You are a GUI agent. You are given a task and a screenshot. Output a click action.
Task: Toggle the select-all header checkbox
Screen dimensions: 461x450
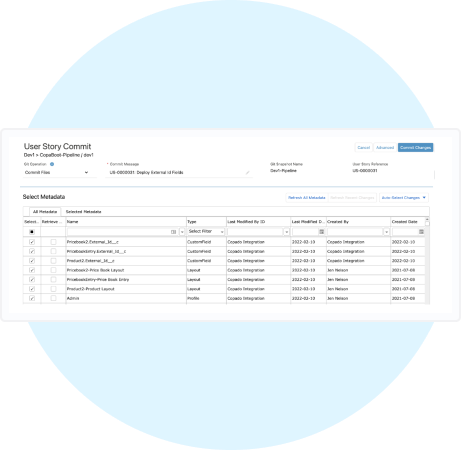(x=32, y=232)
